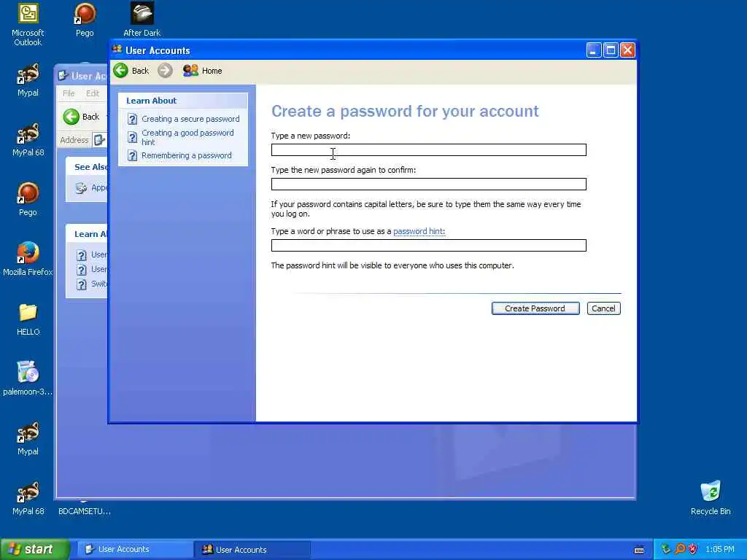Screen dimensions: 747x560
Task: Select the BDCAMSETU desktop icon label
Action: click(x=85, y=511)
